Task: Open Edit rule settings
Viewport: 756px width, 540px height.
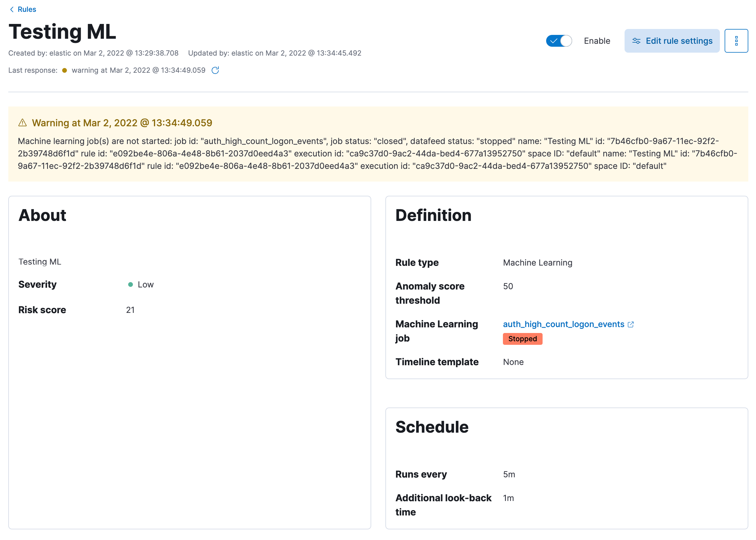Action: 679,41
